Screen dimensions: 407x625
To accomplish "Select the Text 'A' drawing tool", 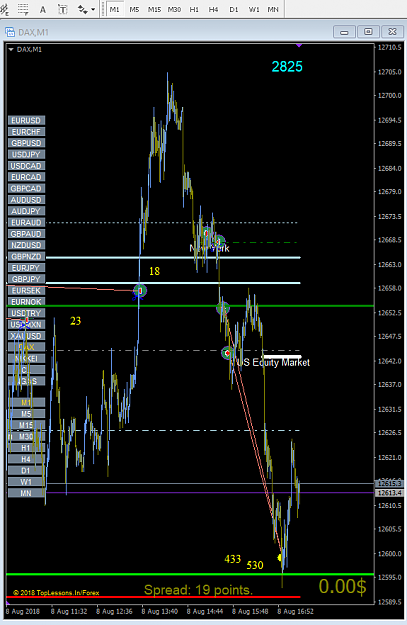I will click(43, 9).
